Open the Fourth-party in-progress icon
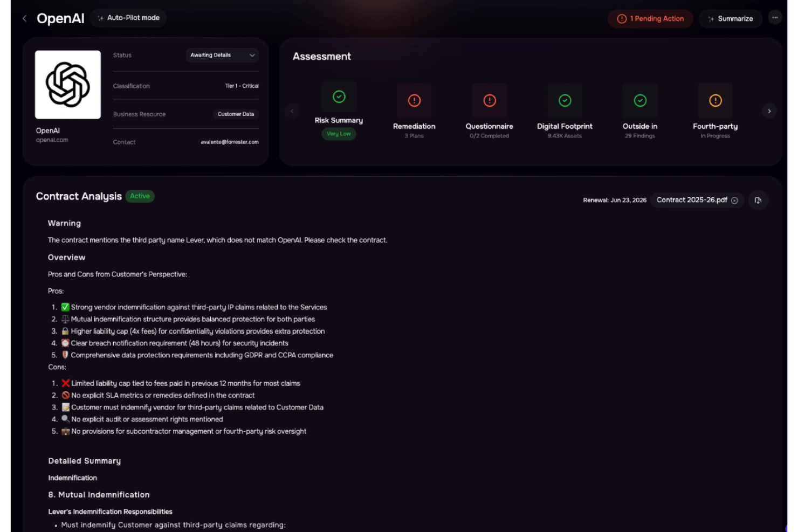The width and height of the screenshot is (798, 532). pos(715,101)
